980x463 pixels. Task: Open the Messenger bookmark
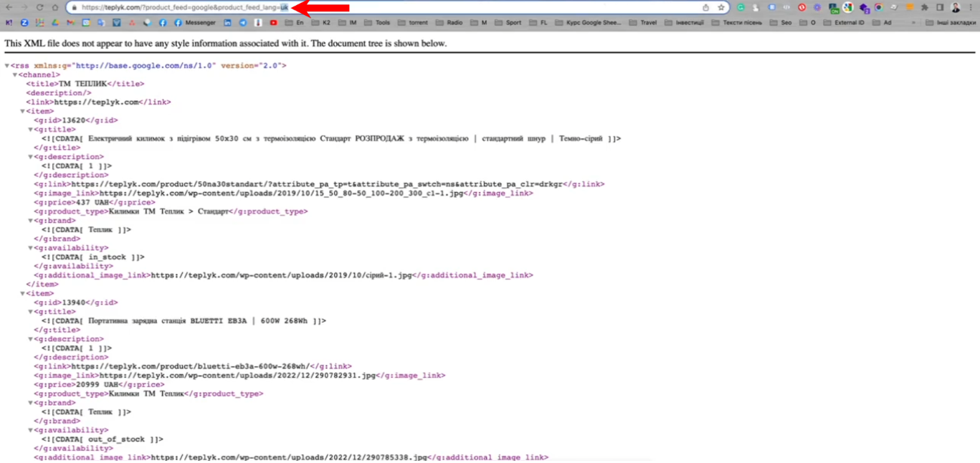tap(194, 23)
